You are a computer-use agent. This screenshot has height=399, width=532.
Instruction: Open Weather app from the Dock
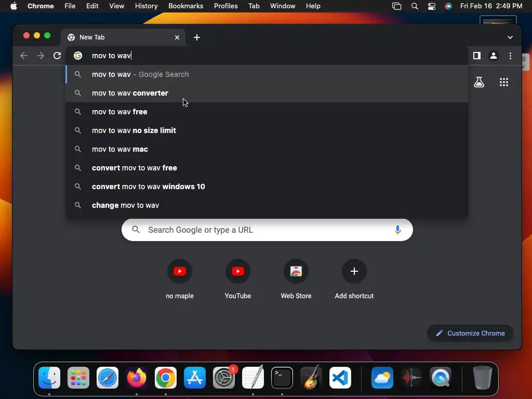pyautogui.click(x=382, y=378)
